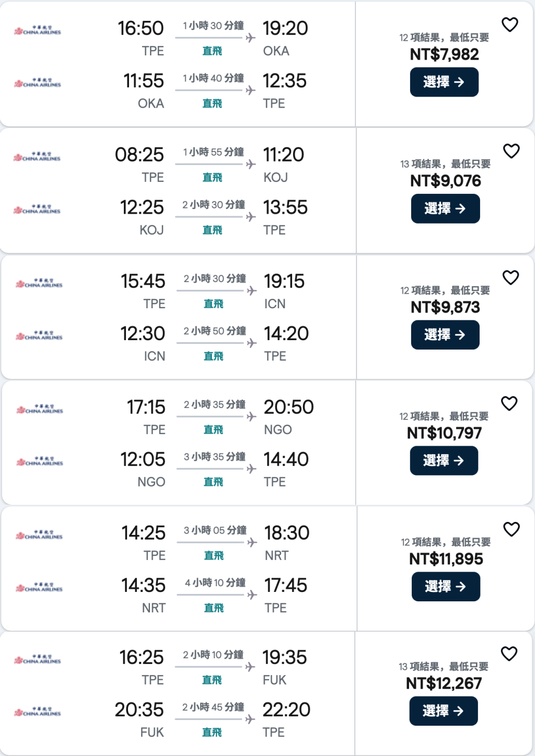Select the NT$12,267 Fukuoka fare
This screenshot has width=535, height=756.
(443, 711)
